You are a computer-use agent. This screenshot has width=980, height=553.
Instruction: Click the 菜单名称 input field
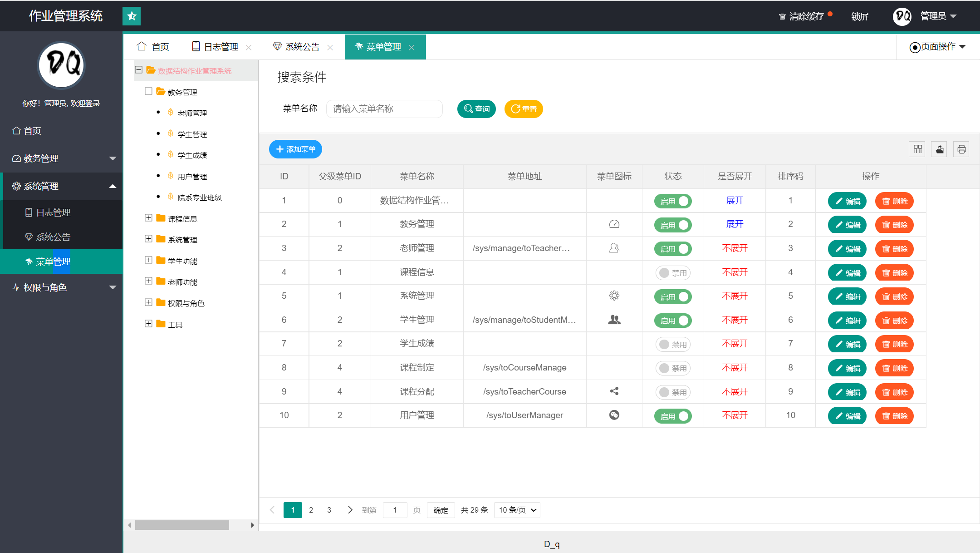[384, 109]
